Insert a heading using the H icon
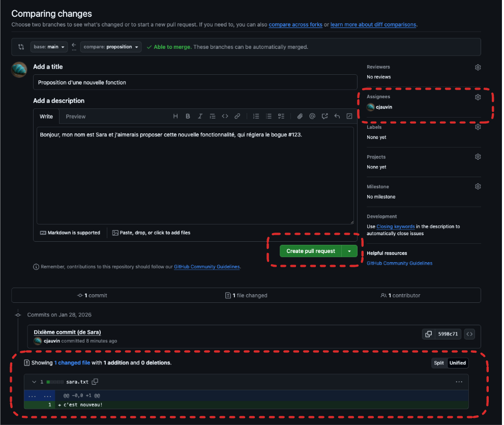 point(175,117)
